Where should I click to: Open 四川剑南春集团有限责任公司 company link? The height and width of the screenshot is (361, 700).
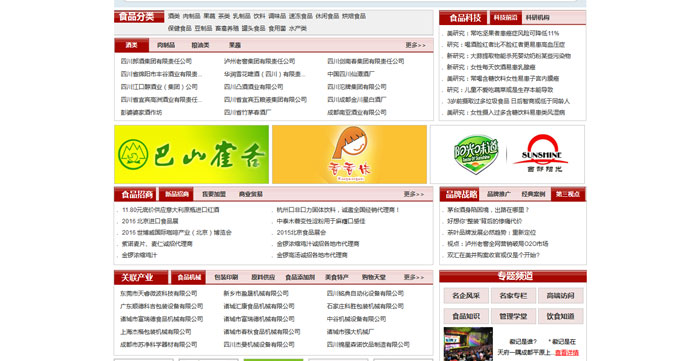click(366, 61)
